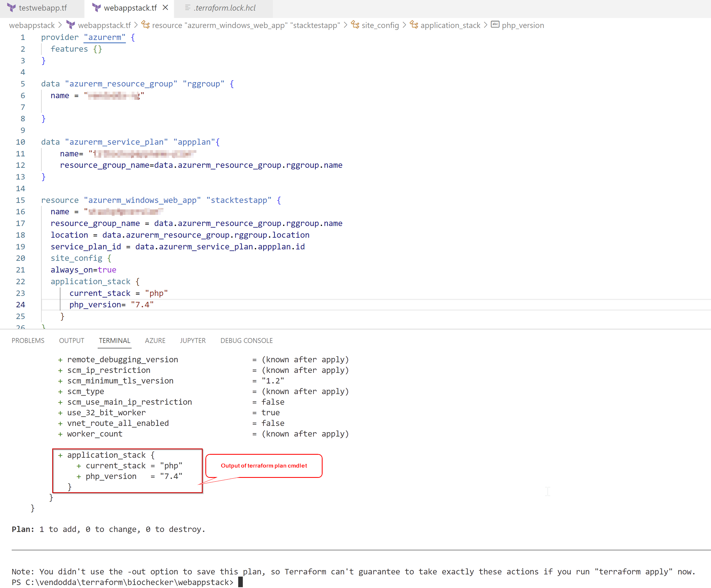Click 'remote_debugging_version' in terminal output
The height and width of the screenshot is (588, 711).
[x=123, y=360]
